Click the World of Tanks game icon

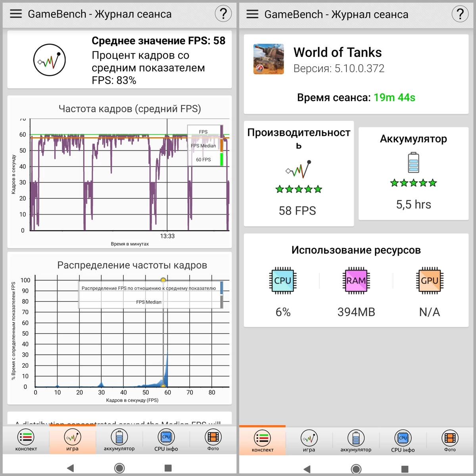(x=269, y=59)
